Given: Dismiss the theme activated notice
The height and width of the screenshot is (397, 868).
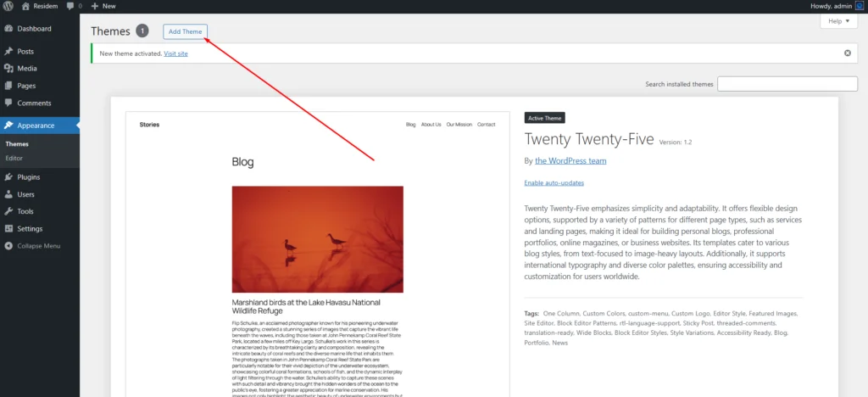Looking at the screenshot, I should 847,53.
